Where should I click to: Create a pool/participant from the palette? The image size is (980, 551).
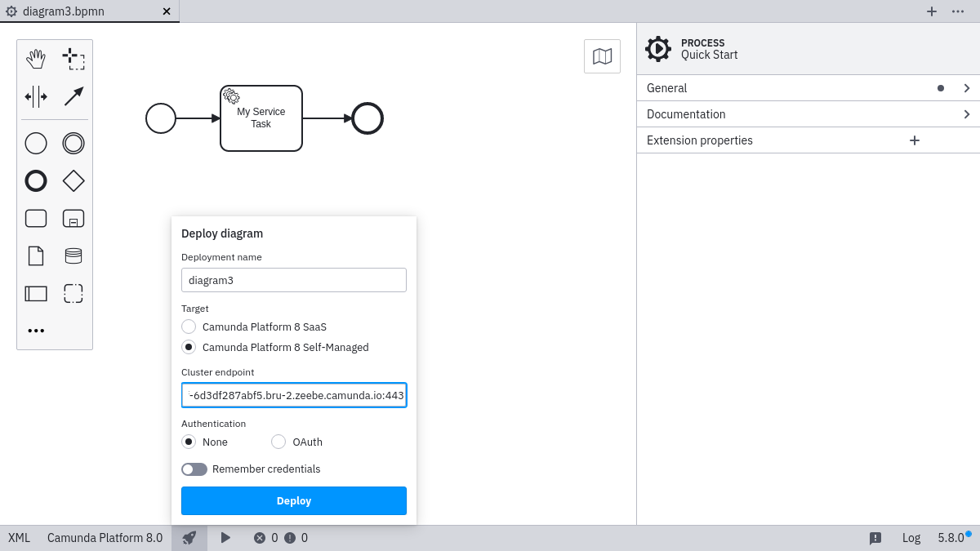tap(36, 293)
